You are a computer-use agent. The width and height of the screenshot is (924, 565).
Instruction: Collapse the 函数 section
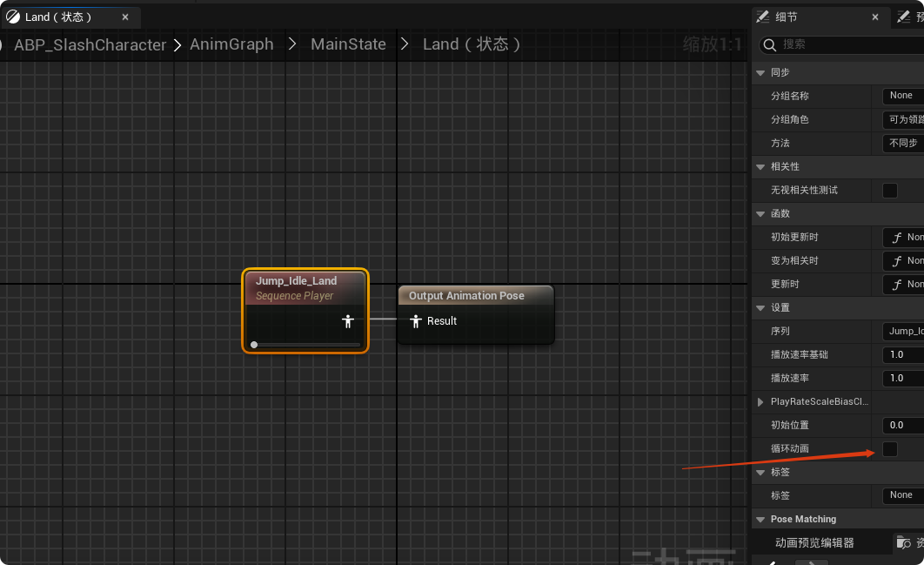pos(760,214)
